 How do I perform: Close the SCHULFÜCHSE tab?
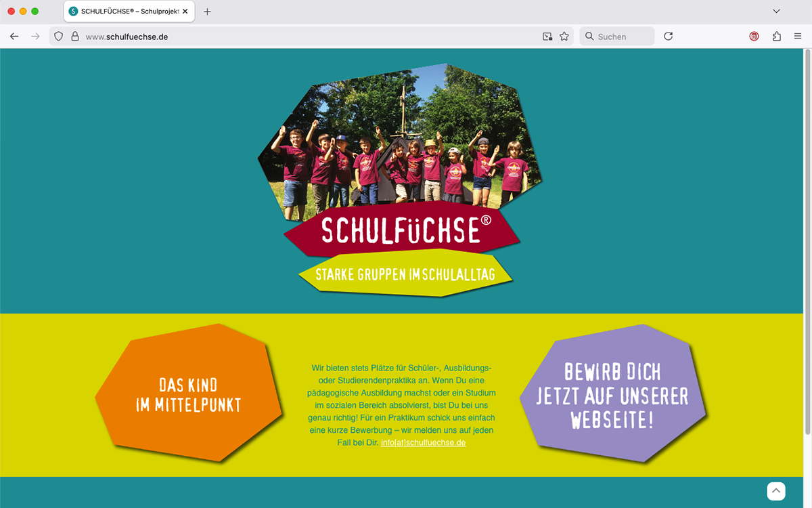coord(185,12)
